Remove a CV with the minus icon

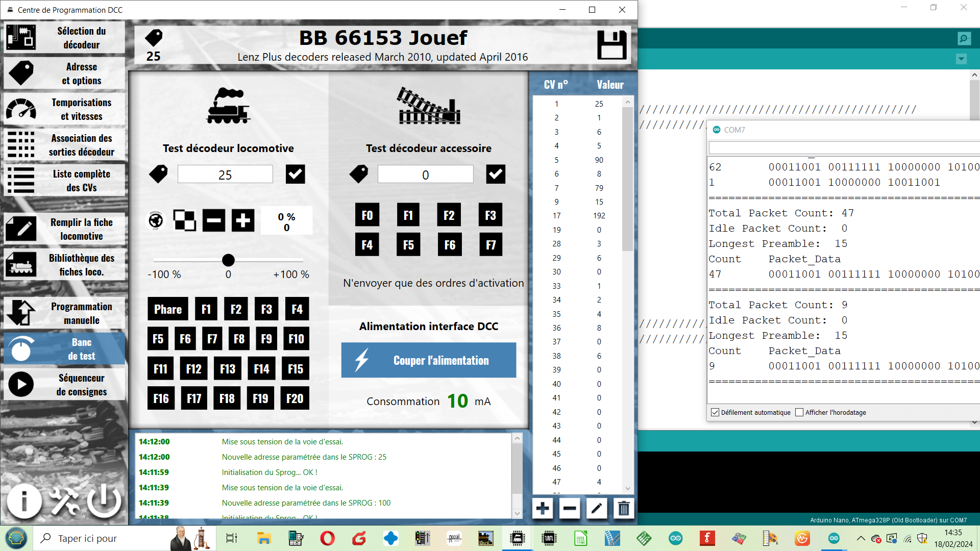click(570, 508)
